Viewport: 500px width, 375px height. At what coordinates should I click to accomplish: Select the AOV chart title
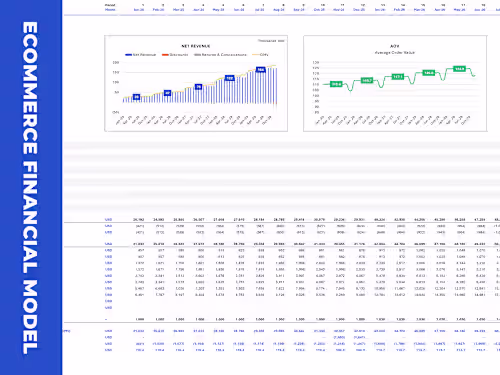pos(395,46)
